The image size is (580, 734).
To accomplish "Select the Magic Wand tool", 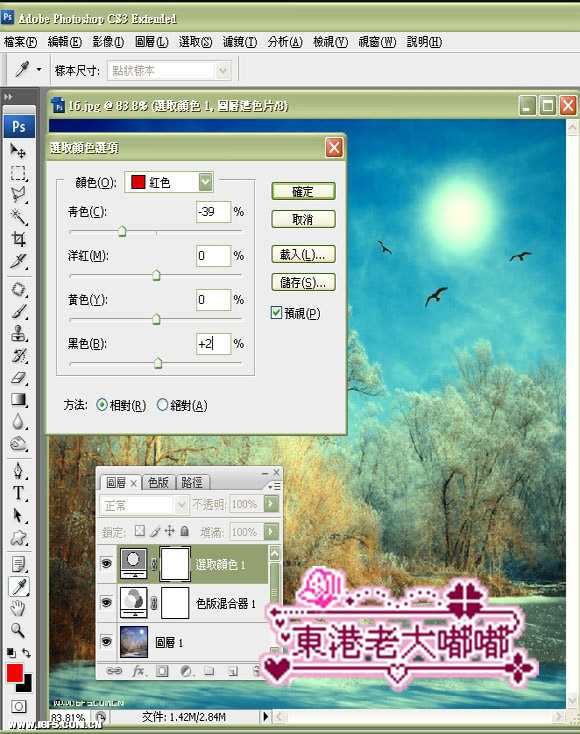I will pos(18,217).
